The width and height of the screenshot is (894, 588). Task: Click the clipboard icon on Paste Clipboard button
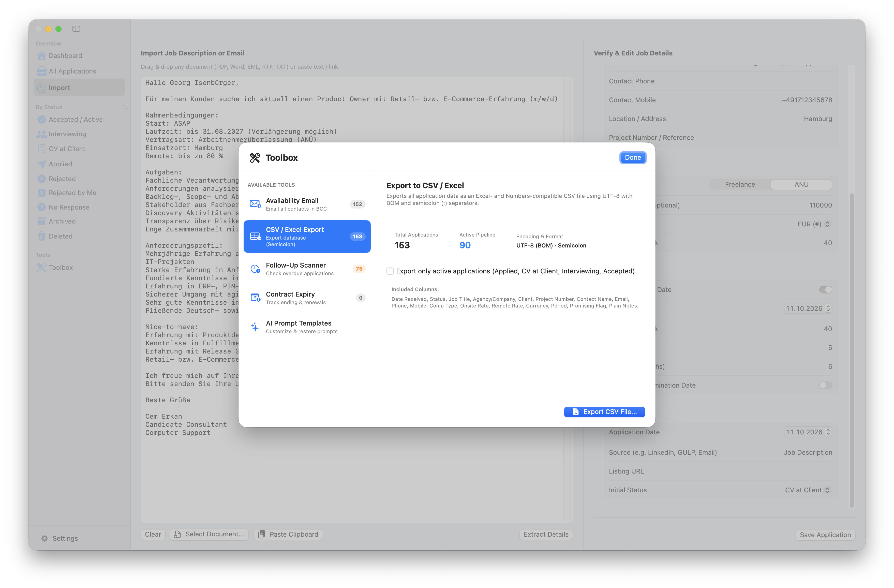point(262,534)
